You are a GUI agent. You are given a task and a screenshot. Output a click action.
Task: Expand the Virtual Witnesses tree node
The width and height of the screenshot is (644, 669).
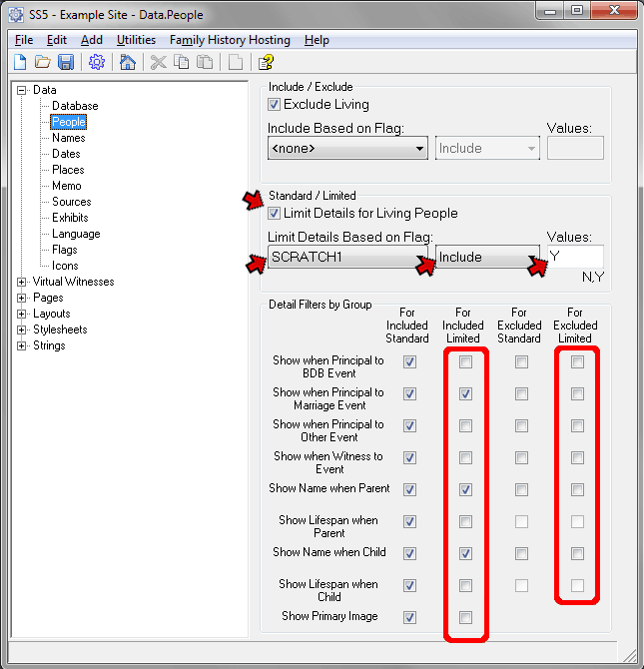pos(22,282)
